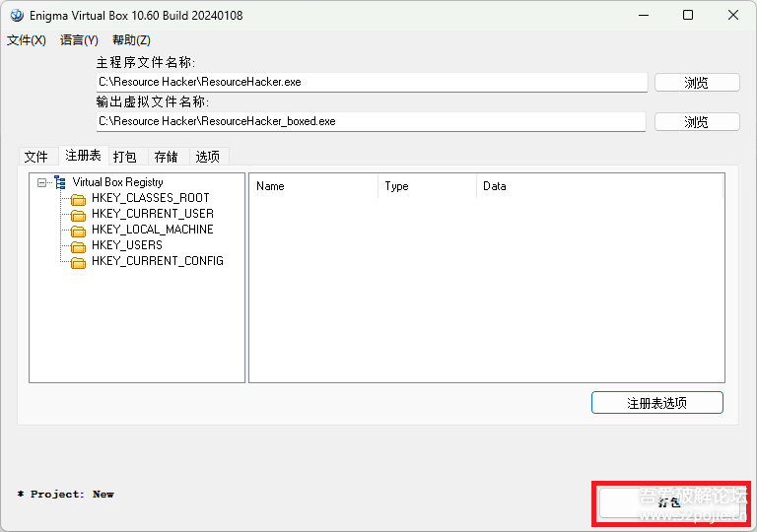
Task: Click 浏览 button for output virtual file
Action: click(697, 121)
